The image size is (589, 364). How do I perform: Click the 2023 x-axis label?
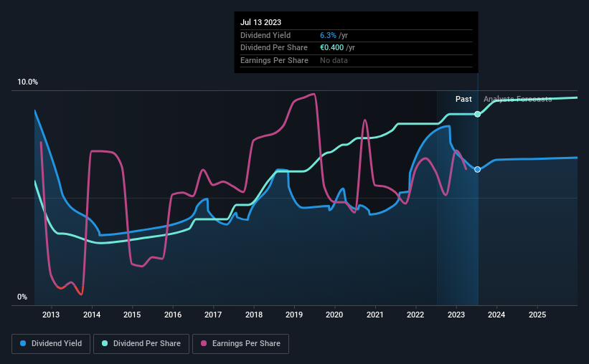[x=456, y=315]
